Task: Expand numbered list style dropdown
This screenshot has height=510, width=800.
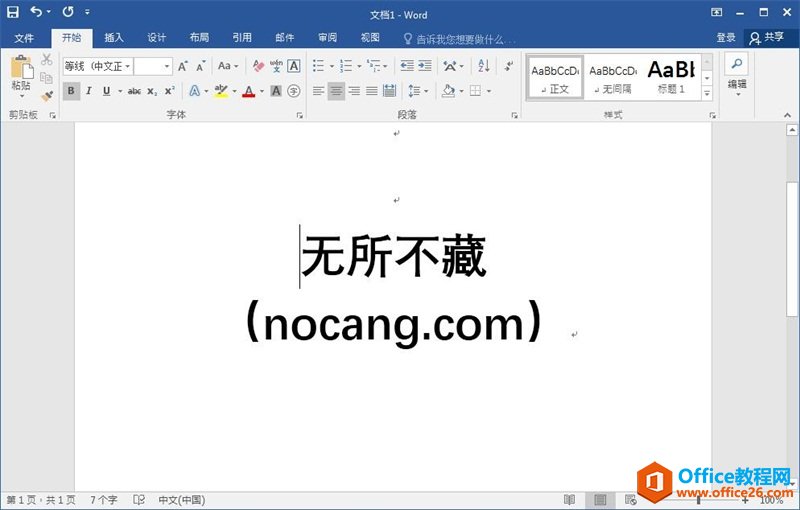Action: click(359, 66)
